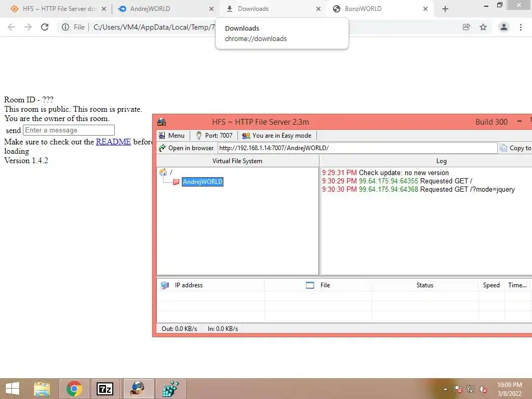
Task: Click the Time column header in HFS
Action: click(517, 285)
